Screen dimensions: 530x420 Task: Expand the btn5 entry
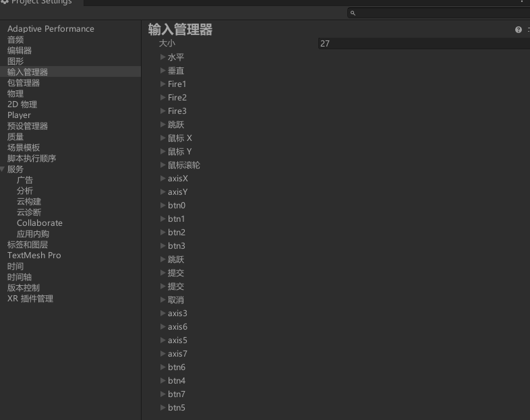[x=163, y=407]
